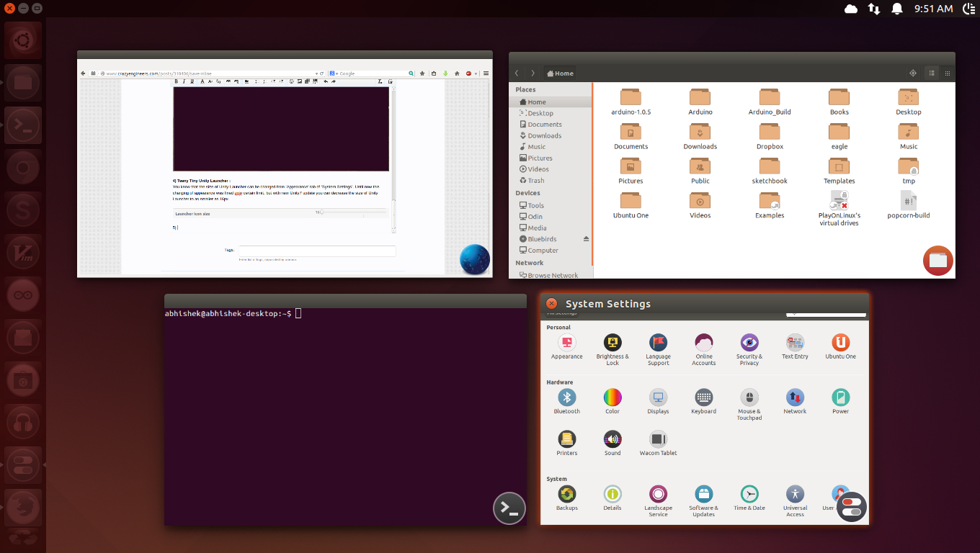Open the URL history dropdown arrow
This screenshot has width=980, height=553.
[x=316, y=73]
